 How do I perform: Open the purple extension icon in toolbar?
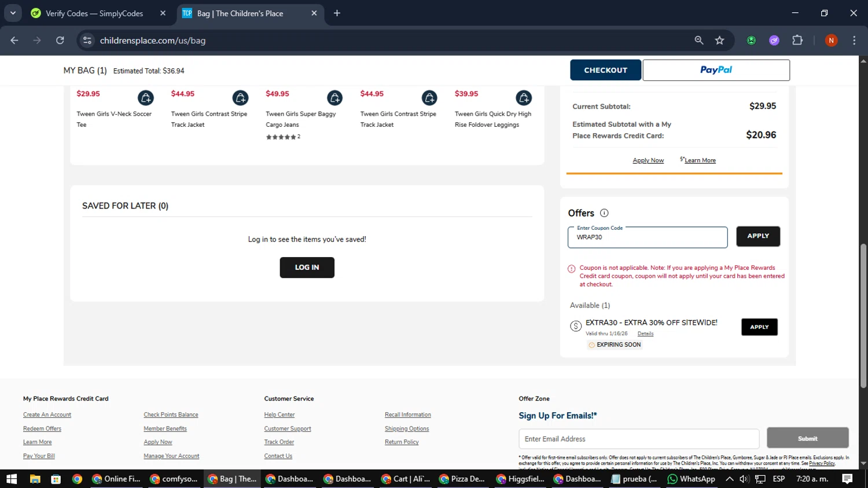pos(774,40)
